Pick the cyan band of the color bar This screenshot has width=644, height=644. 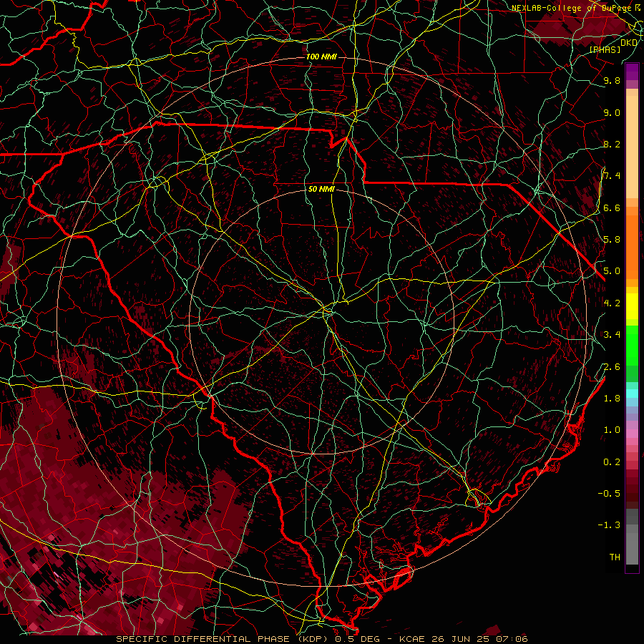click(x=632, y=393)
